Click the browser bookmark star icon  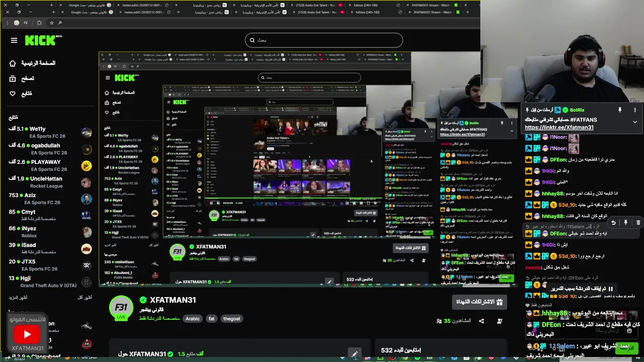click(51, 23)
